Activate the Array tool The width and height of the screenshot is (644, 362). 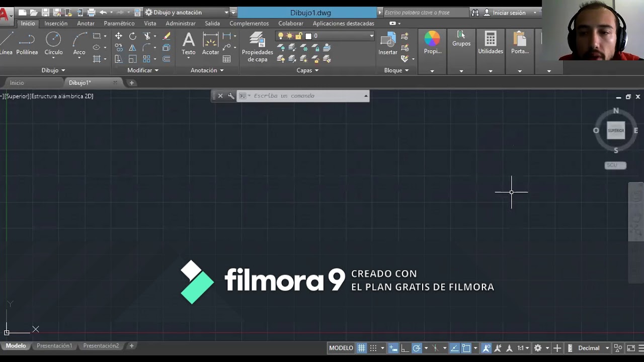tap(146, 59)
